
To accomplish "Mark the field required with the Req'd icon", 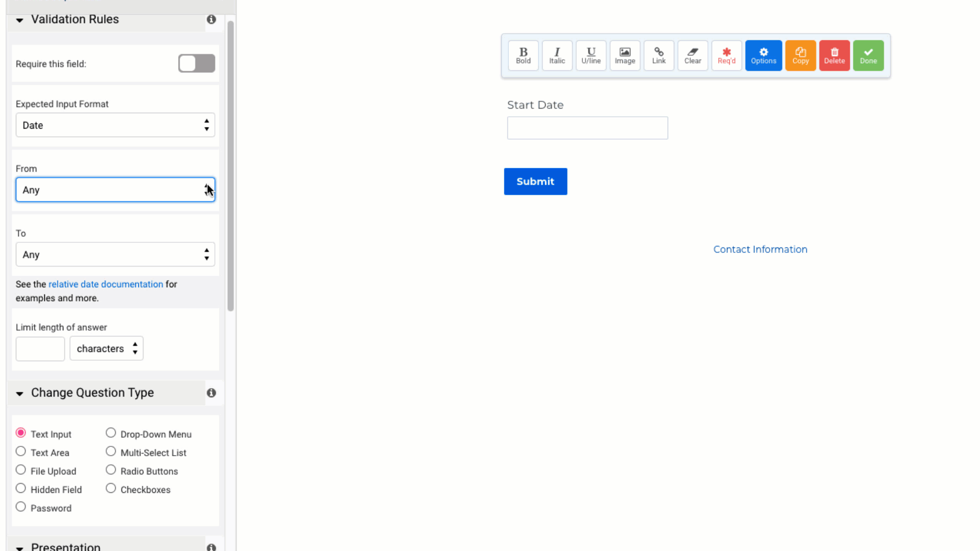I will 726,55.
